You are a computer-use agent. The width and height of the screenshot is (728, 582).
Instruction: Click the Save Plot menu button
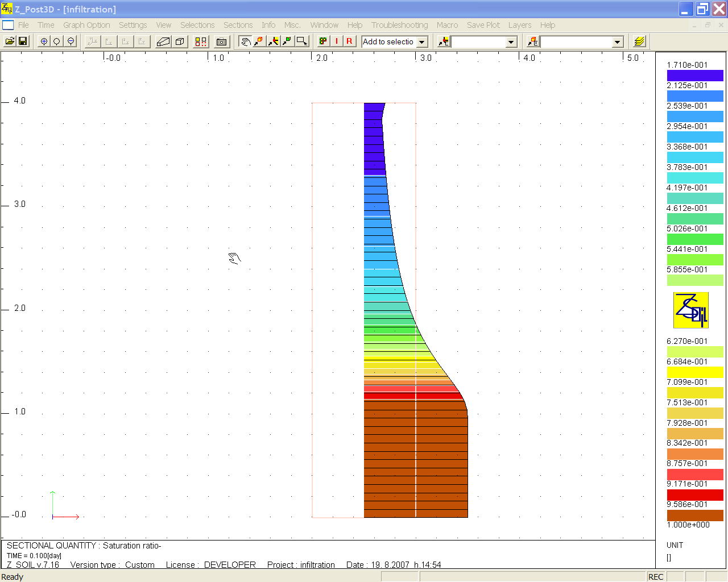pyautogui.click(x=483, y=25)
